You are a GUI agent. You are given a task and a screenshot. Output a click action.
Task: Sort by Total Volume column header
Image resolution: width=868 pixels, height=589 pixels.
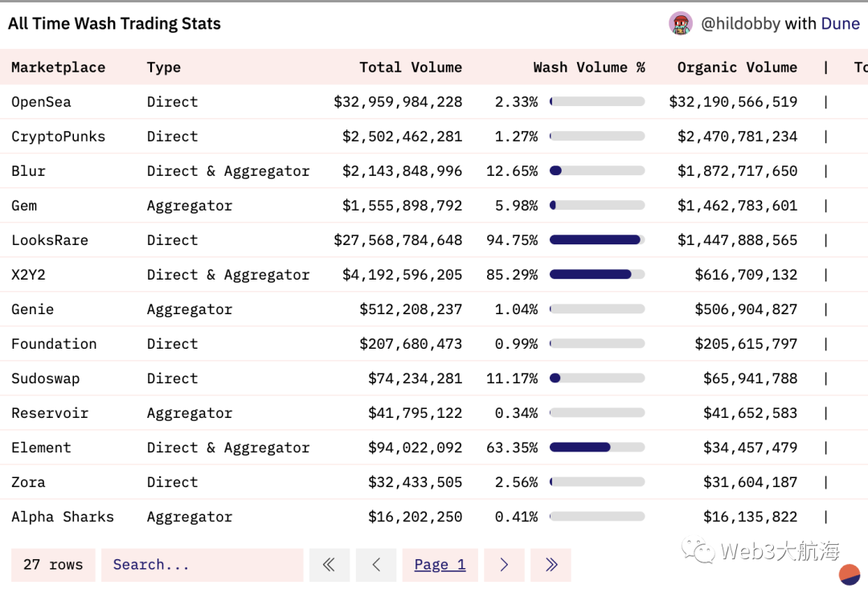(411, 67)
